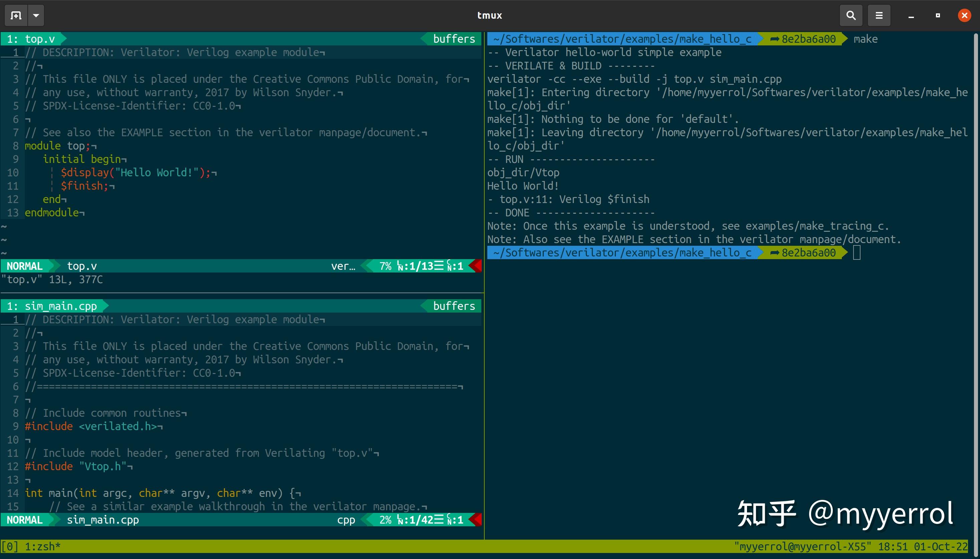The image size is (980, 559).
Task: Click the terminal search icon
Action: click(x=851, y=15)
